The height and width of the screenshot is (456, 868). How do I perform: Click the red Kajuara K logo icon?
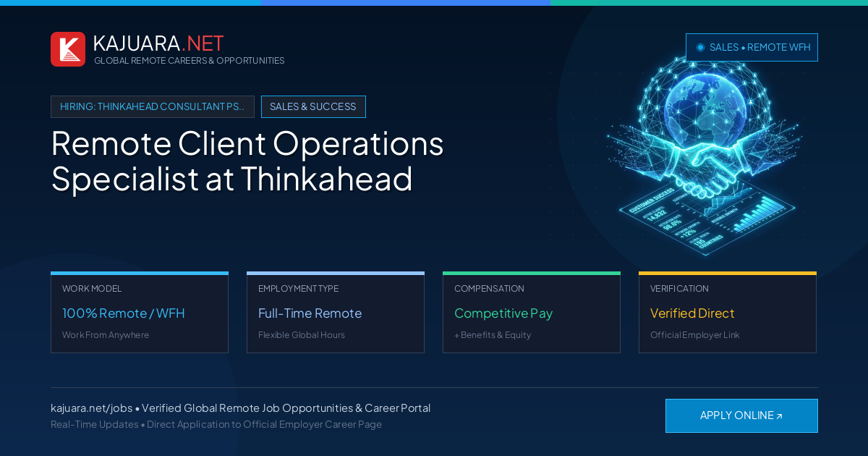68,49
